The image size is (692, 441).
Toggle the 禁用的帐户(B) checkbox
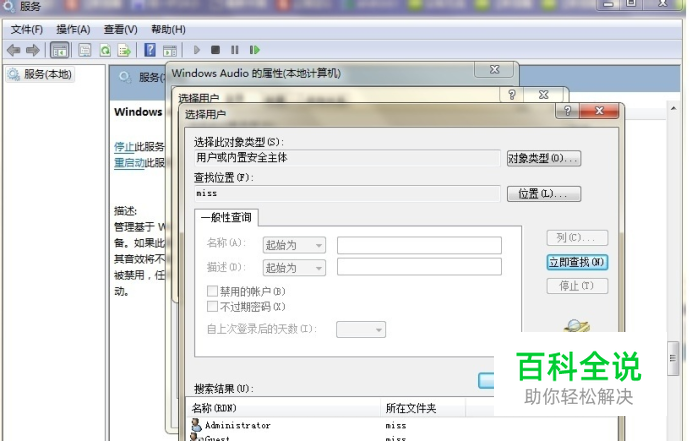coord(212,291)
